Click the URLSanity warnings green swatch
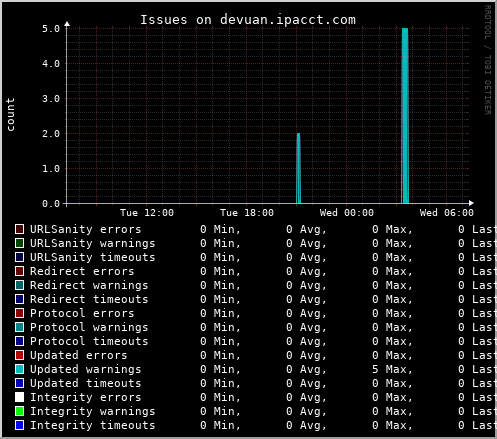Image resolution: width=497 pixels, height=439 pixels. [x=20, y=243]
